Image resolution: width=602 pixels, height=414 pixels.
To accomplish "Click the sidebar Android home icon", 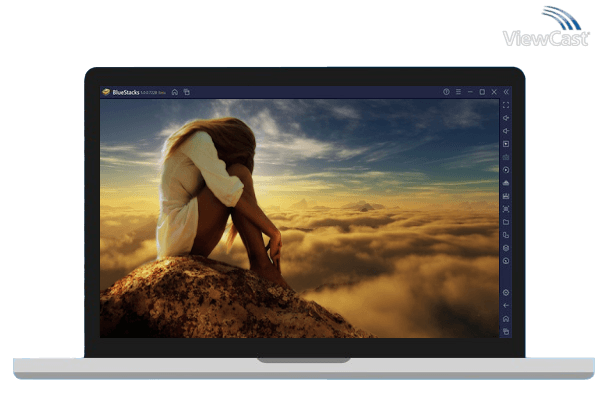I will [506, 319].
